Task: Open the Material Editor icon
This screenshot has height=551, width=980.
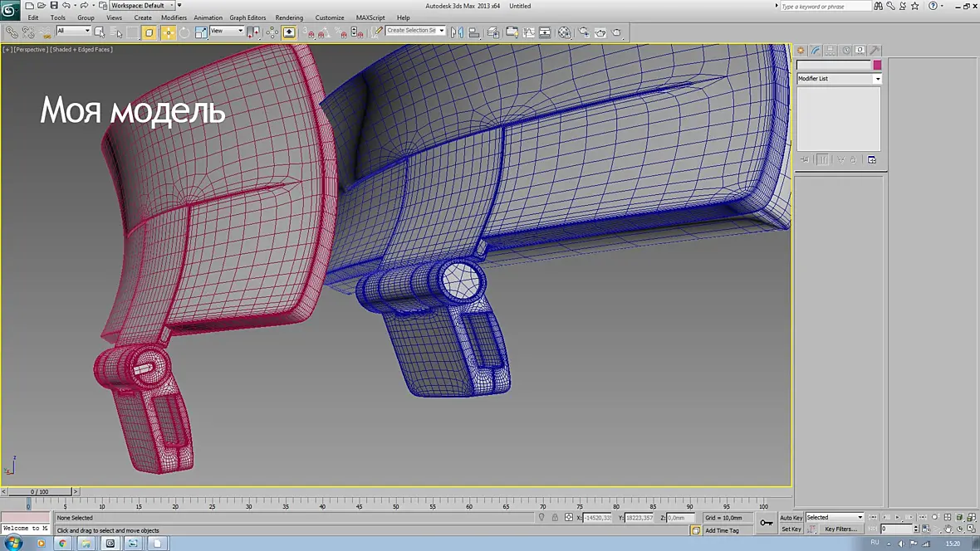Action: coord(565,32)
